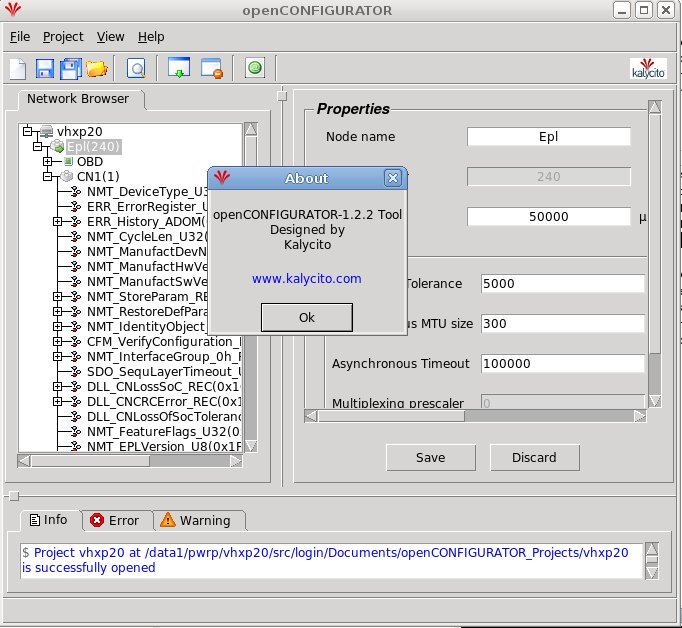The width and height of the screenshot is (682, 628).
Task: Click the Network Browser horizontal scrollbar thumb
Action: tap(90, 461)
